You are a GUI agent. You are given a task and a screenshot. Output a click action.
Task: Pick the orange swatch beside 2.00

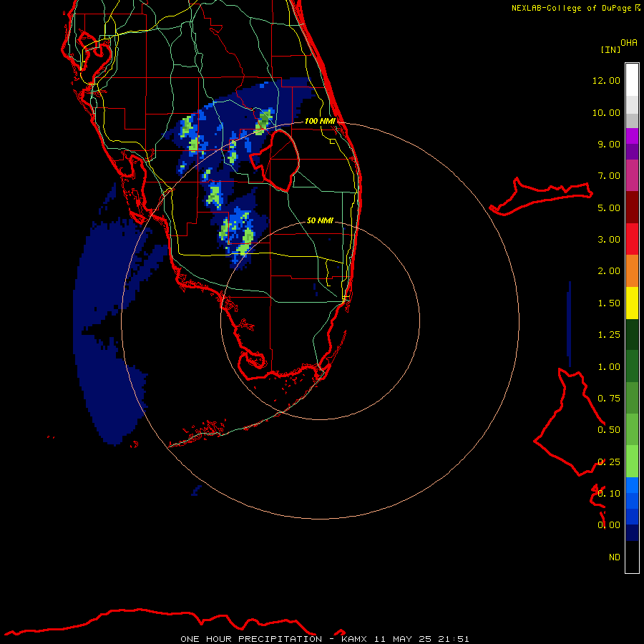coord(632,271)
